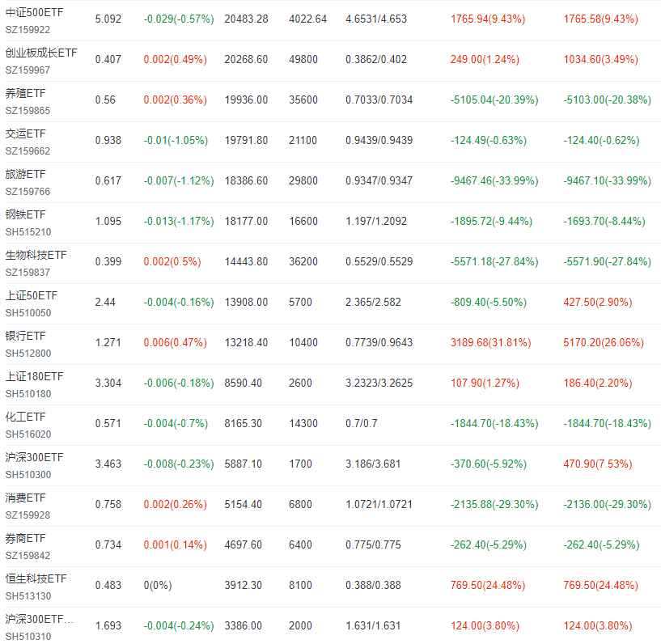Select code SZ159837
This screenshot has width=661, height=644.
point(28,273)
